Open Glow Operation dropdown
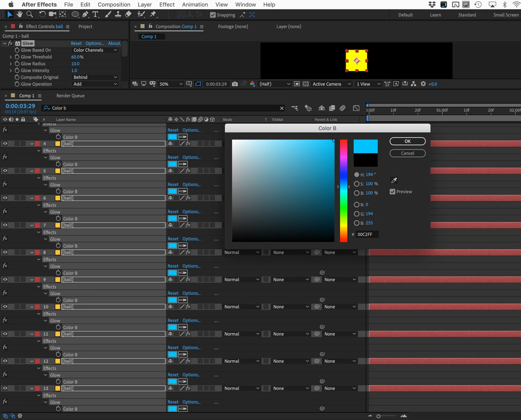The image size is (521, 420). point(95,84)
